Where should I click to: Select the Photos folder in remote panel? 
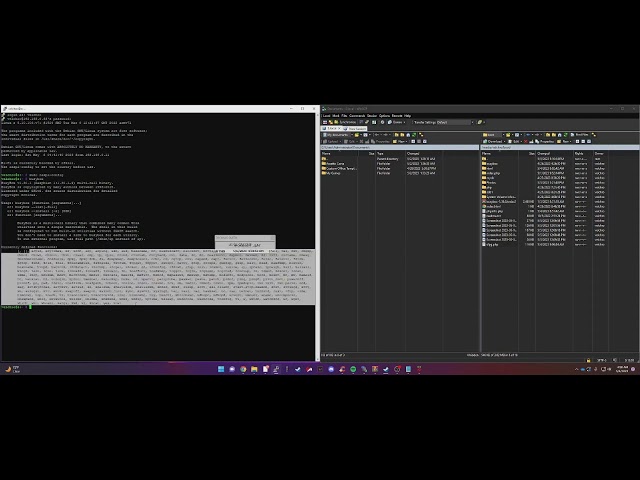pyautogui.click(x=491, y=182)
